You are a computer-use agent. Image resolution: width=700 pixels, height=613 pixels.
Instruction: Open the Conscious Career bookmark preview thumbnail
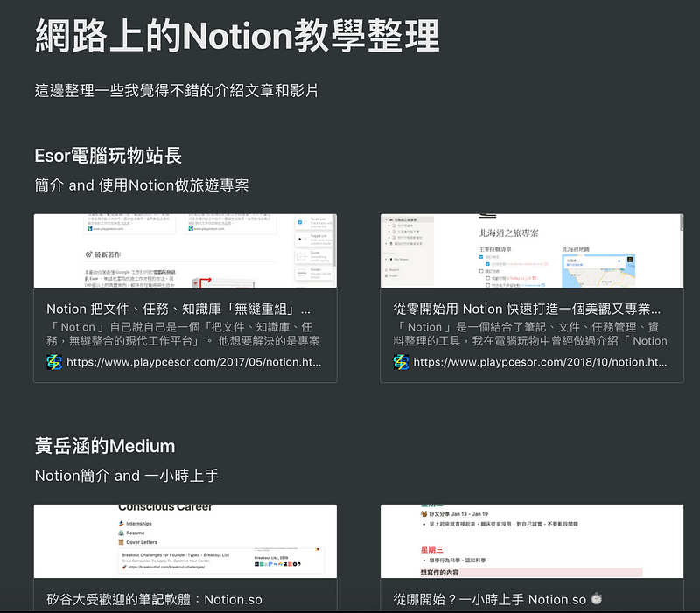(185, 541)
